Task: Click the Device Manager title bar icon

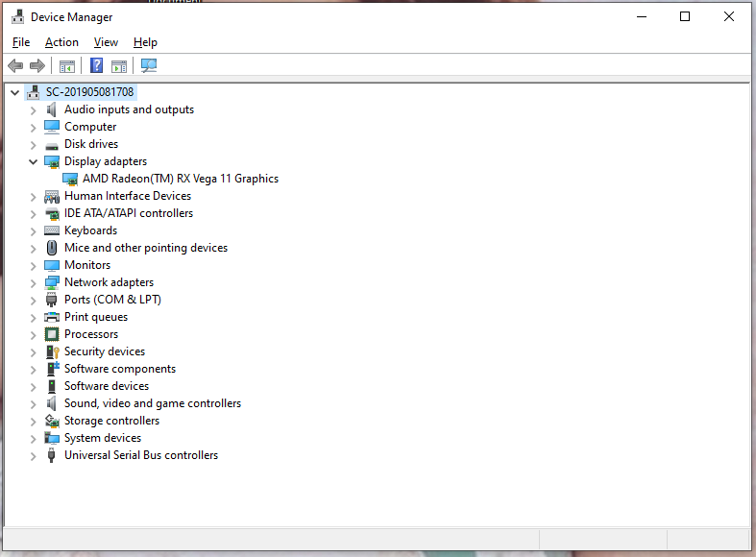Action: pyautogui.click(x=18, y=17)
